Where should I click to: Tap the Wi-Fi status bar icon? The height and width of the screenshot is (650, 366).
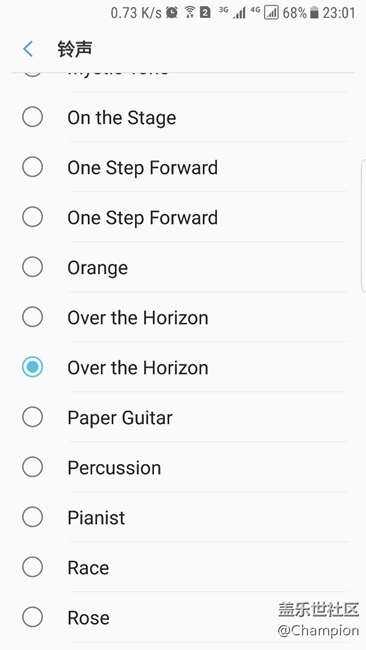190,13
